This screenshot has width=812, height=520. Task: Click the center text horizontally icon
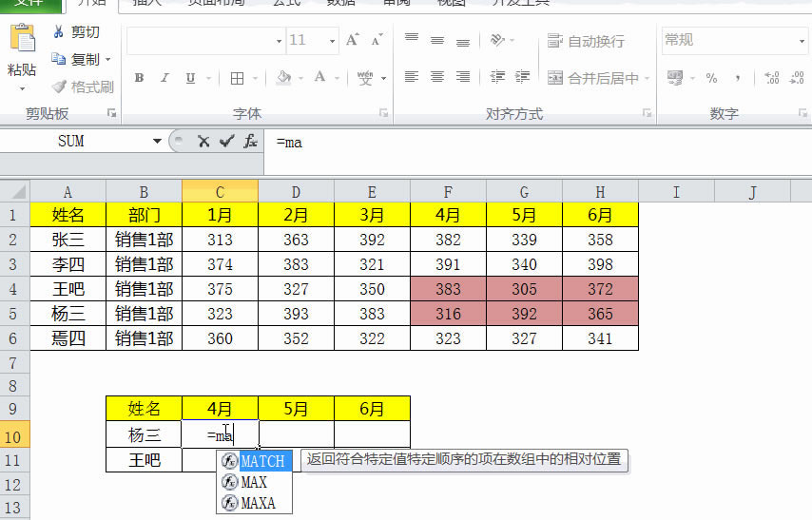437,77
